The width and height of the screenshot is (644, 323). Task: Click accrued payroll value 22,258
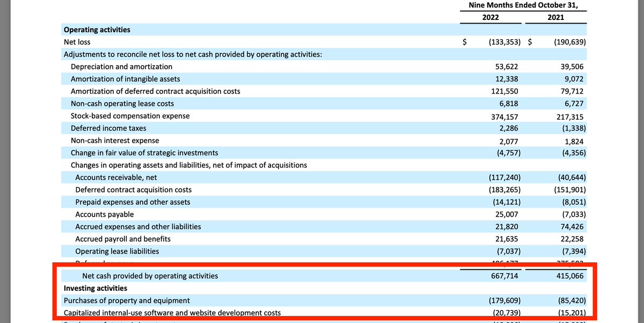click(572, 239)
